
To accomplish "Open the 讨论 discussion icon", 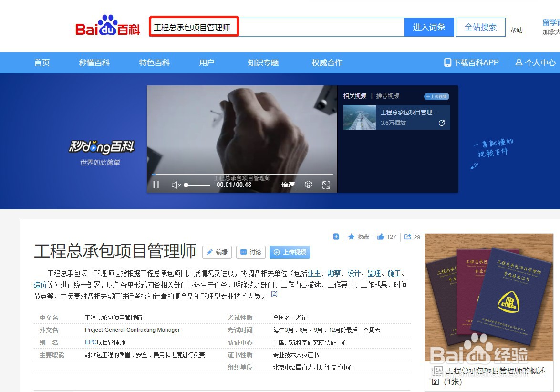I will [244, 252].
